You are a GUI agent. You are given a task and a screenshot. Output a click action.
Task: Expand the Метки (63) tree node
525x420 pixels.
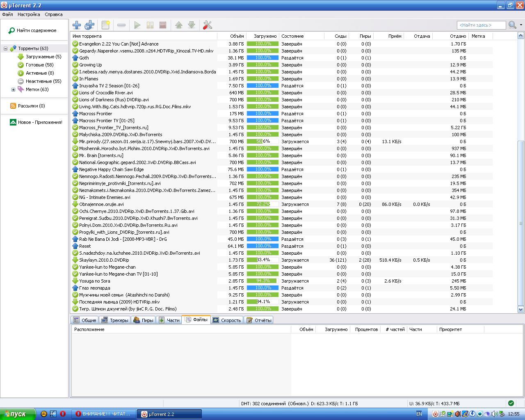click(x=13, y=89)
